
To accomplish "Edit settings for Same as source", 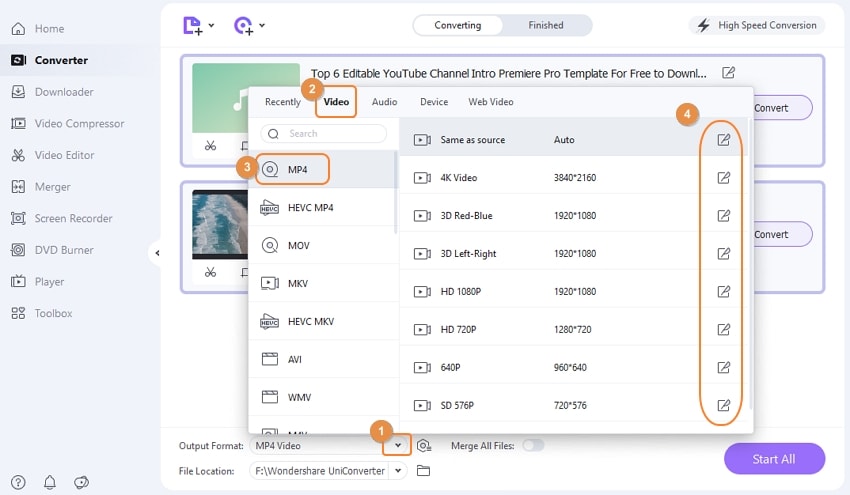I will click(x=723, y=140).
